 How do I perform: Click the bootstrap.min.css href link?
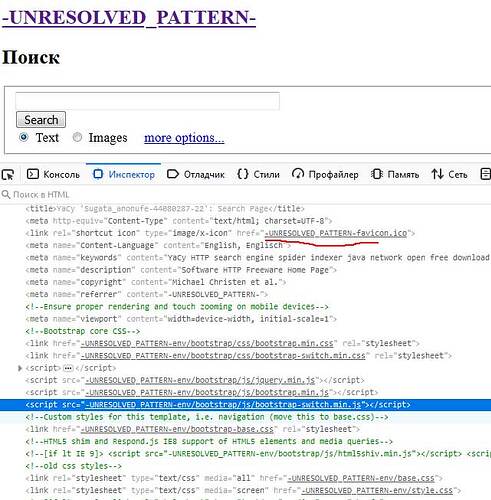coord(207,343)
